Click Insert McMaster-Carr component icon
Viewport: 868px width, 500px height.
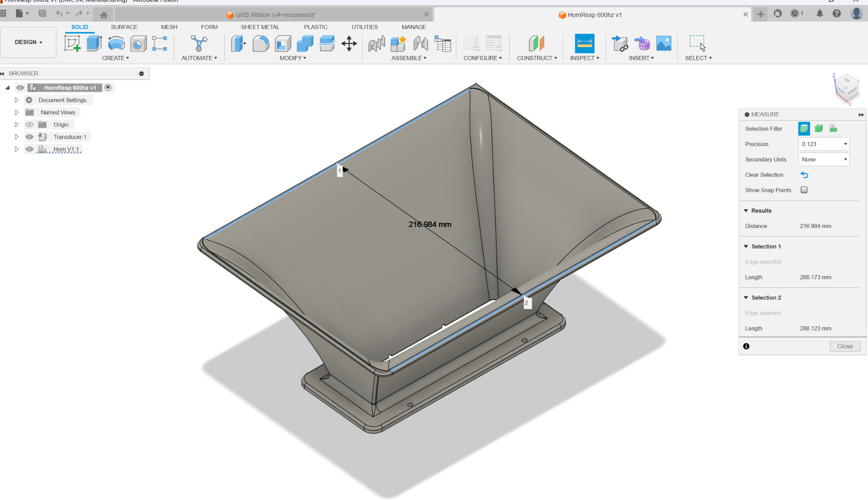pyautogui.click(x=642, y=43)
